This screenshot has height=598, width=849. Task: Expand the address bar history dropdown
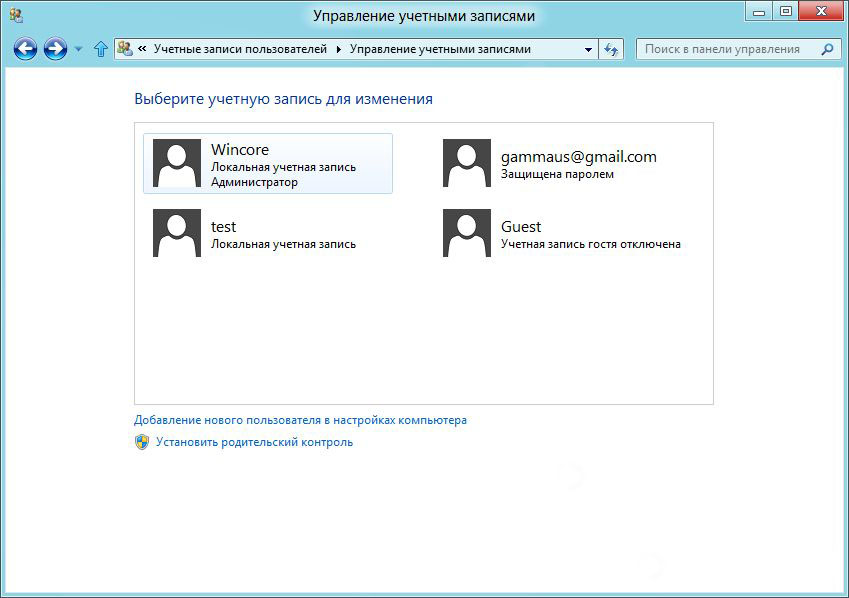click(588, 49)
